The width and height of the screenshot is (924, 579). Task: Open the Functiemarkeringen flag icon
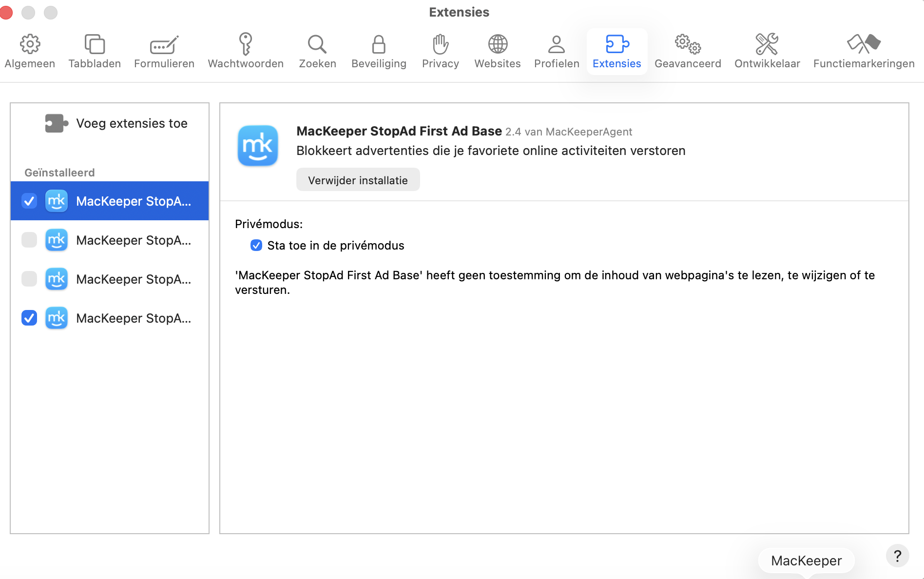pyautogui.click(x=864, y=51)
